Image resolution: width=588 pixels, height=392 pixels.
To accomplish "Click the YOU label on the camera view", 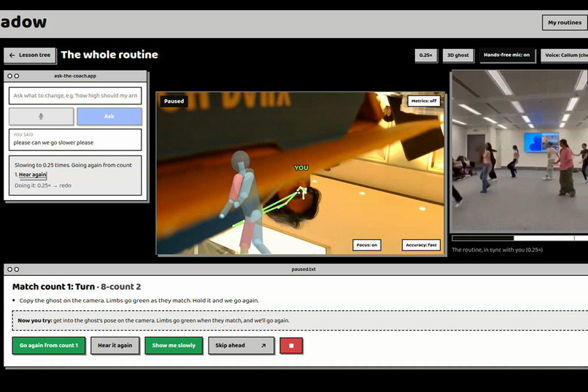I will click(x=301, y=168).
